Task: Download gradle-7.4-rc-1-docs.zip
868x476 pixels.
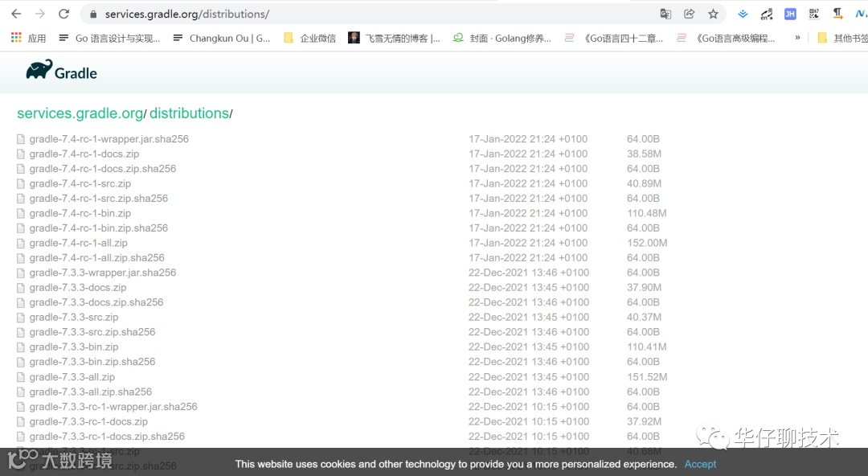Action: pos(84,154)
